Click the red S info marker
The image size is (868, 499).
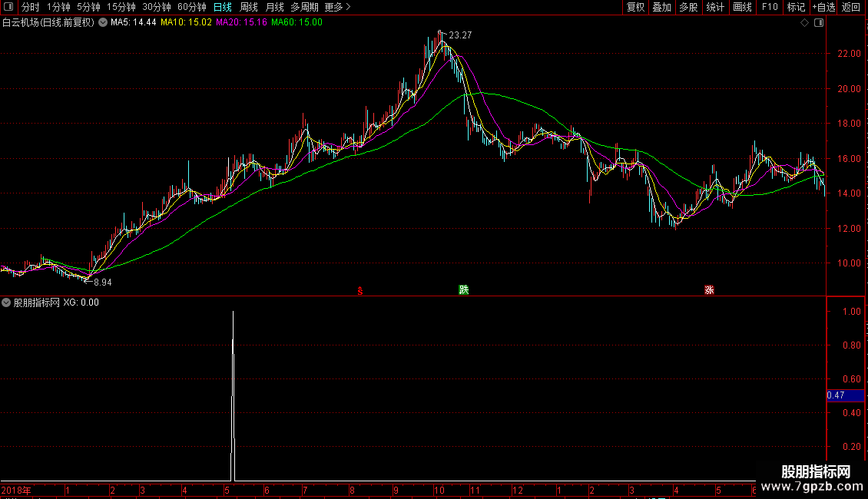point(359,291)
